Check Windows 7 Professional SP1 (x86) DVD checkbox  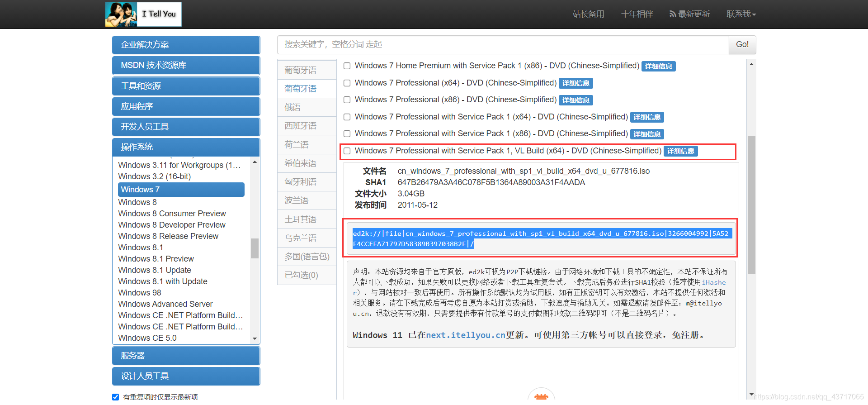[347, 134]
